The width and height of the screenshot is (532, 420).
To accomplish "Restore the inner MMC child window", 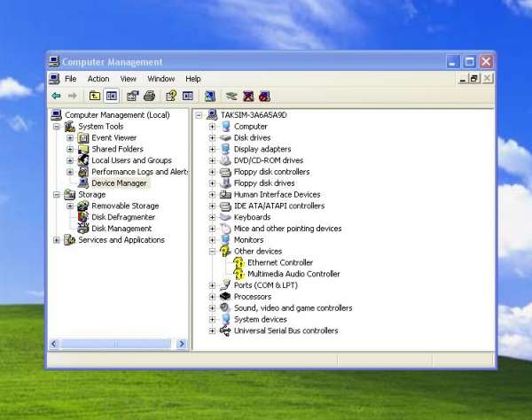I will click(x=474, y=79).
